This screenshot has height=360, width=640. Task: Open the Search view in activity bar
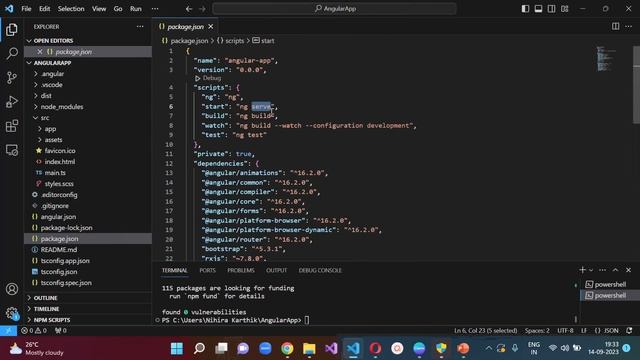(x=12, y=53)
